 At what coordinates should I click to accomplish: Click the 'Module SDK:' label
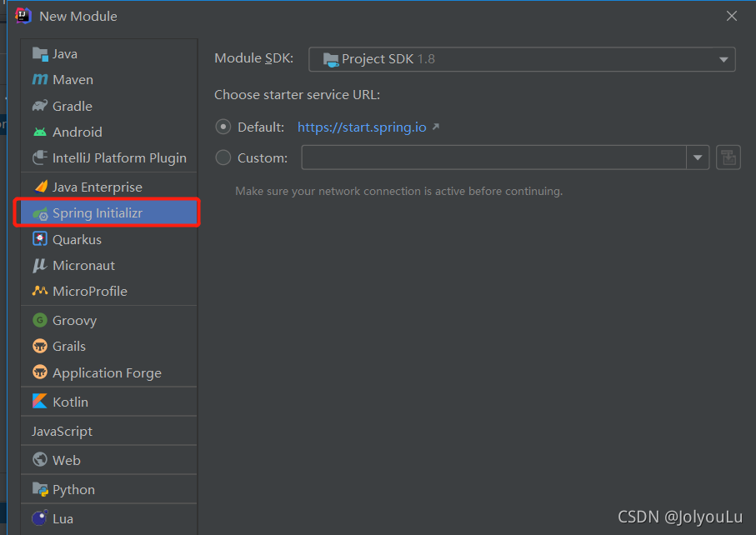253,58
